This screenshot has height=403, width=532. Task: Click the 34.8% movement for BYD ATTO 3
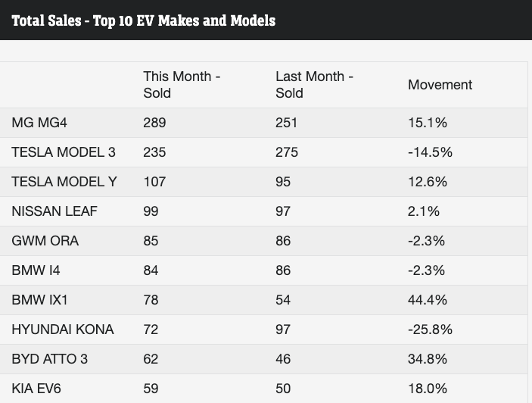coord(428,359)
